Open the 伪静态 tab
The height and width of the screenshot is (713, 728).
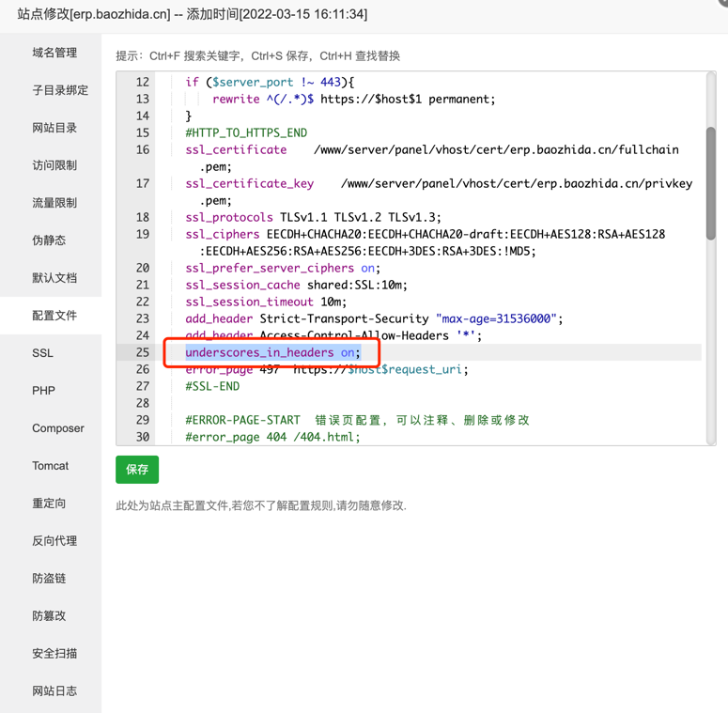pyautogui.click(x=49, y=240)
